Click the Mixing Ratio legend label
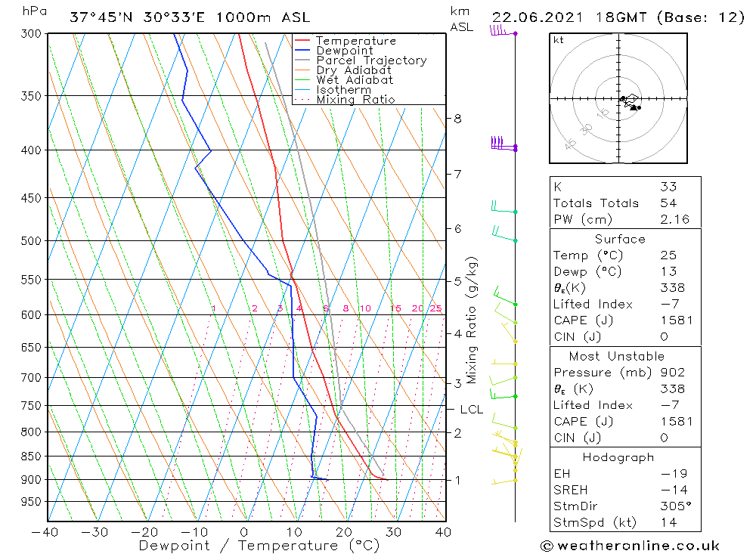 click(x=356, y=99)
